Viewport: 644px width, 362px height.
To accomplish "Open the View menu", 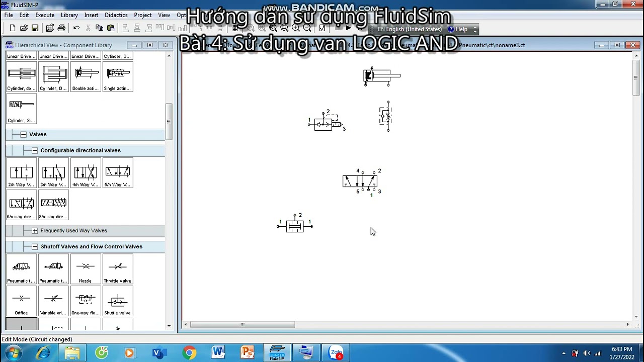I will (164, 15).
